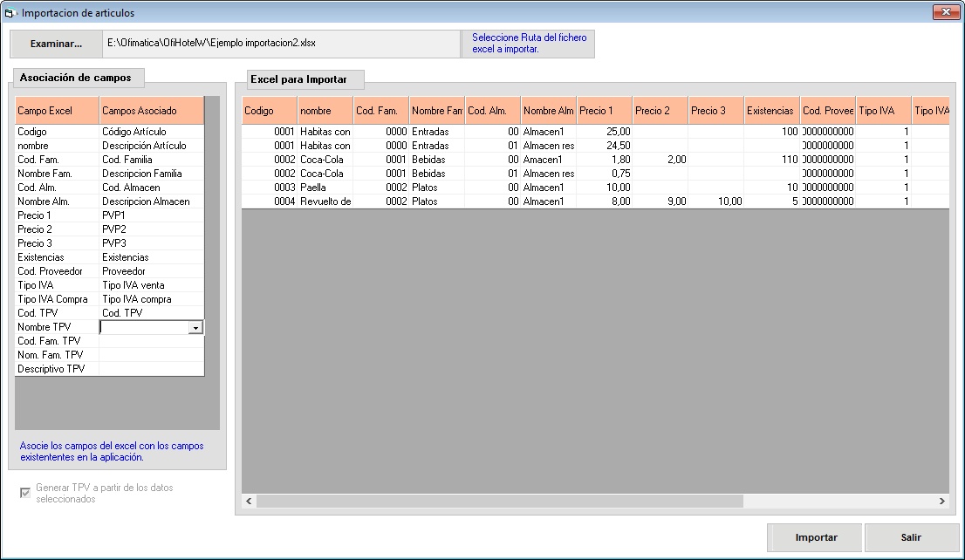Select the Existencias cell 110
Viewport: 965px width, 560px height.
coord(772,160)
